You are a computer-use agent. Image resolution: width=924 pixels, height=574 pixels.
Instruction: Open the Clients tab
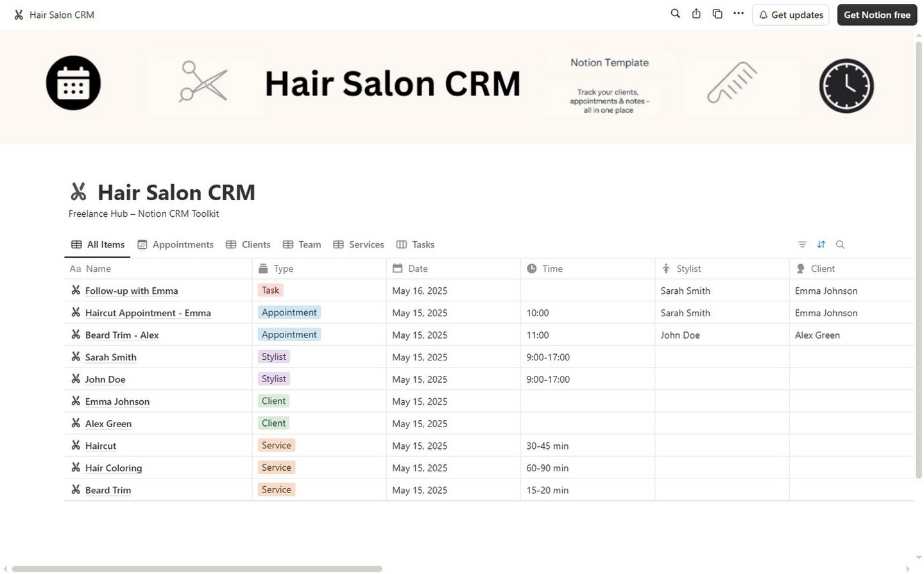tap(248, 244)
